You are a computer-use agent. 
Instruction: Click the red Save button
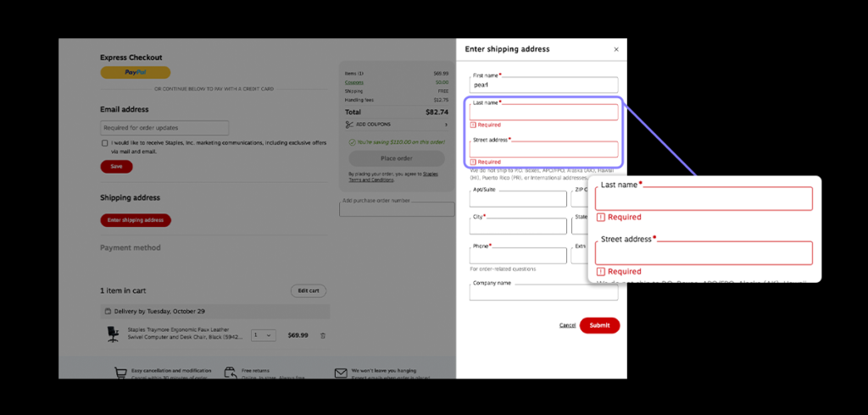point(116,167)
